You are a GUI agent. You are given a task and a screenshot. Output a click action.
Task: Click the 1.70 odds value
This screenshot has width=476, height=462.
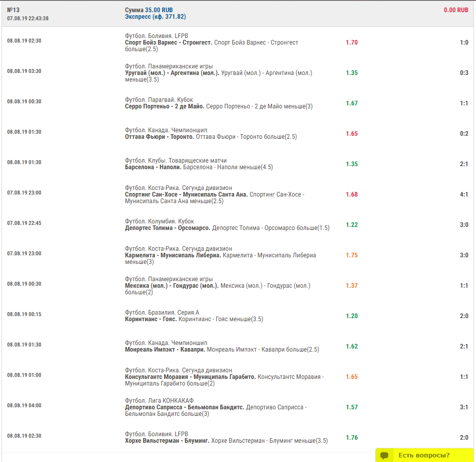[x=352, y=43]
